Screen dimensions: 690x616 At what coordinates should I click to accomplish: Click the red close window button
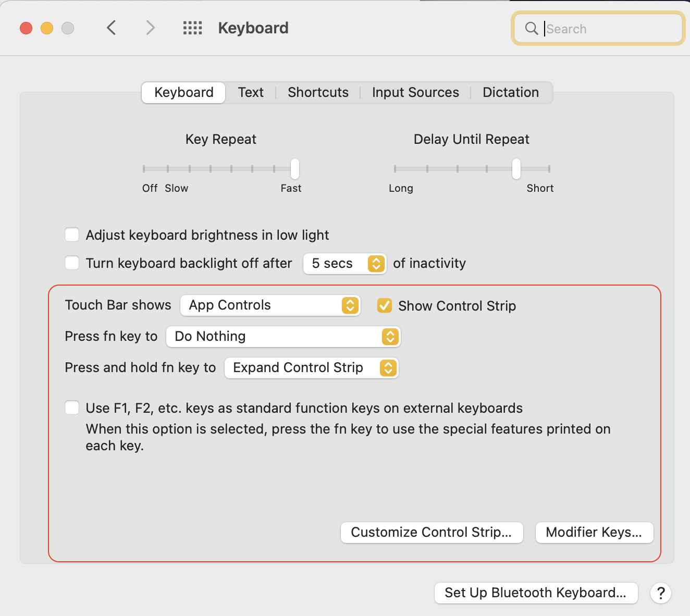[x=26, y=28]
